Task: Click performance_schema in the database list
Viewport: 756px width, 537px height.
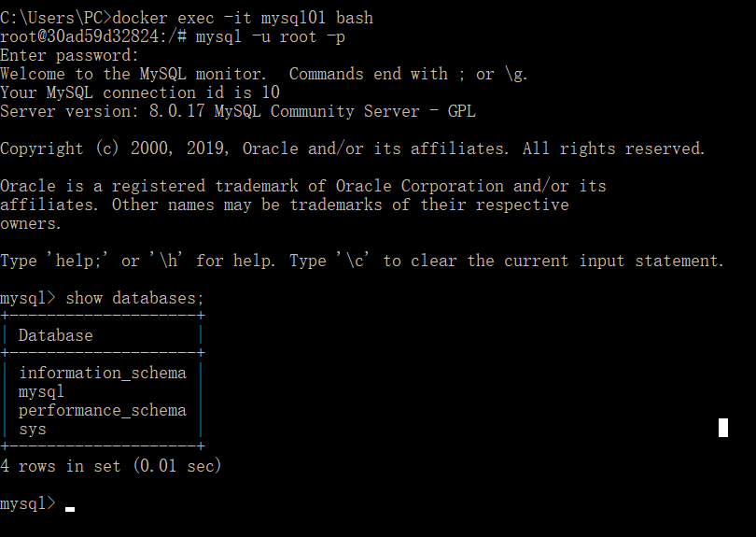Action: click(103, 411)
